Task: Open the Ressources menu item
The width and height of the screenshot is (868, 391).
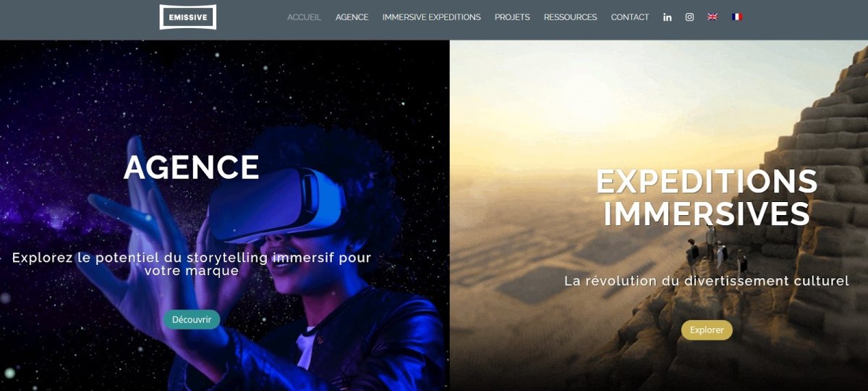Action: [571, 17]
